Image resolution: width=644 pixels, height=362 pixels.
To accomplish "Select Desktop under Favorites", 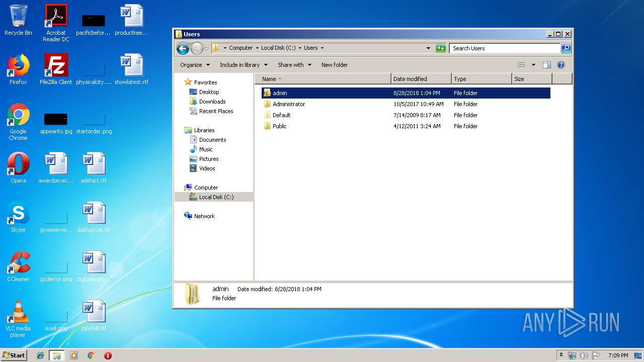I will [209, 92].
